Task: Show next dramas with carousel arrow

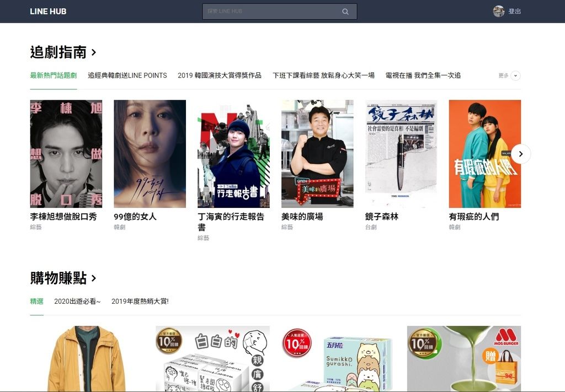Action: pos(521,154)
